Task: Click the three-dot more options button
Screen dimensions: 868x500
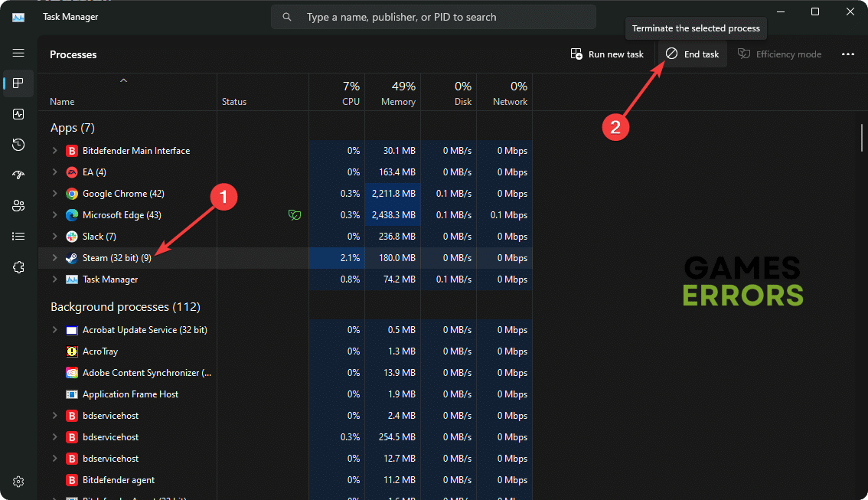Action: pos(847,54)
